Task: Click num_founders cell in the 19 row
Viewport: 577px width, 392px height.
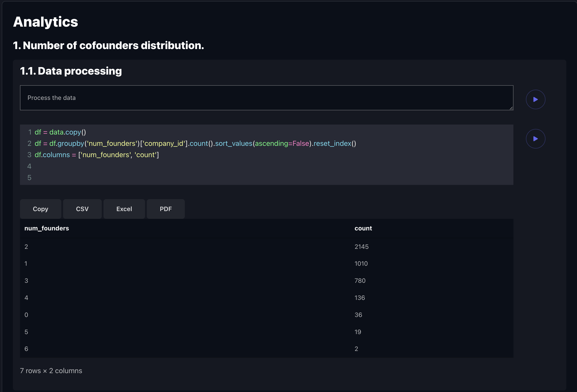Action: (x=26, y=332)
